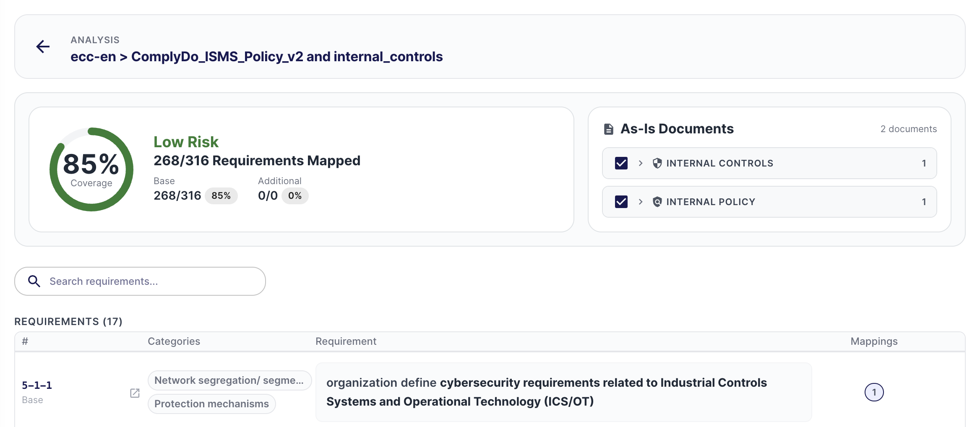Click the As-Is Documents file icon

608,129
